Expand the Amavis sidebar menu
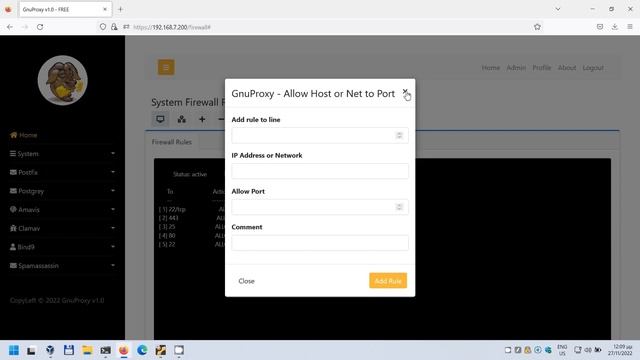Image resolution: width=640 pixels, height=360 pixels. click(62, 210)
